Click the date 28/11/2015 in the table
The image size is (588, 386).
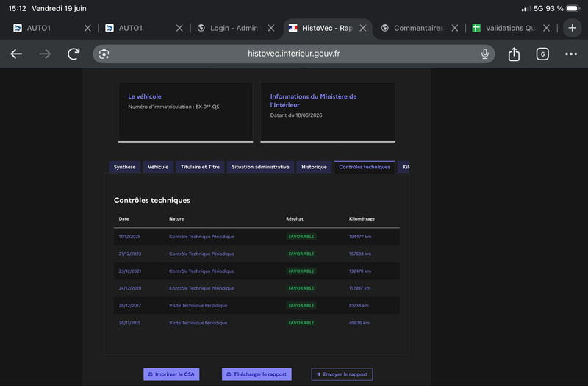130,323
